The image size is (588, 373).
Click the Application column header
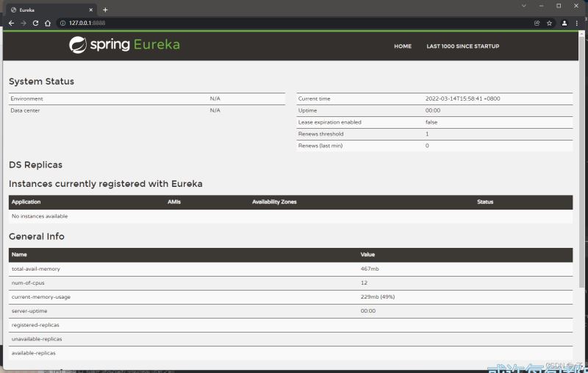click(26, 202)
